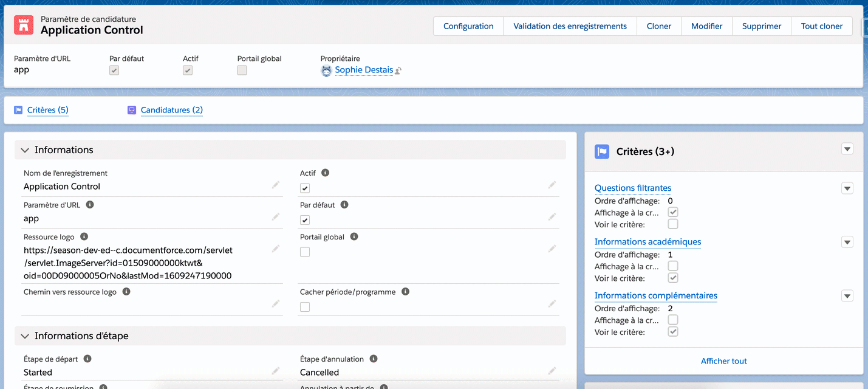868x389 pixels.
Task: Click edit pencil for Étape de départ field
Action: [276, 371]
